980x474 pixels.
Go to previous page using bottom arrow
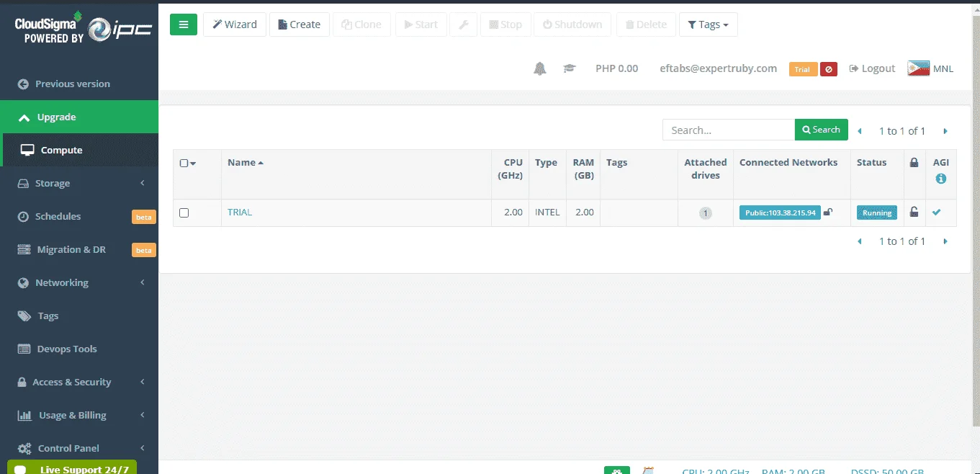859,241
